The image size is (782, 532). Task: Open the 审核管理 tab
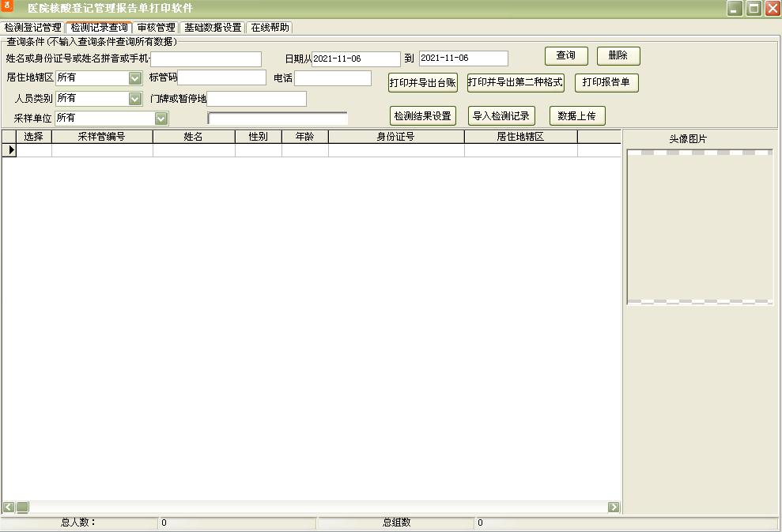pos(156,28)
